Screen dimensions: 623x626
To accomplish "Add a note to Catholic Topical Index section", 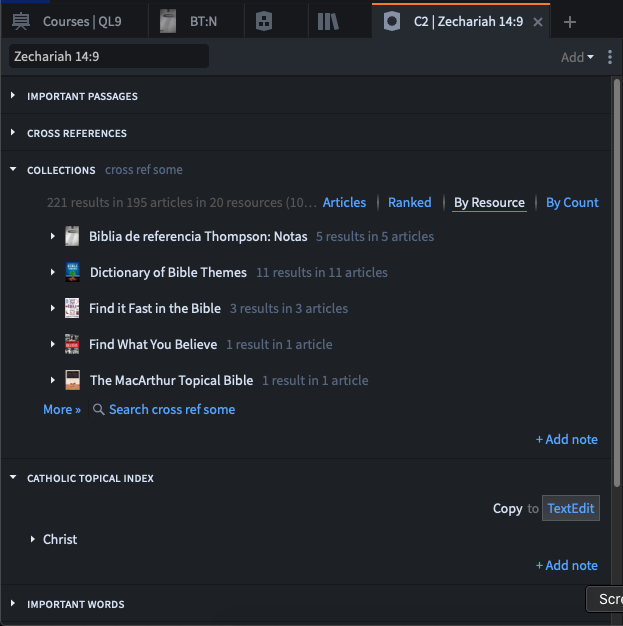I will click(567, 565).
